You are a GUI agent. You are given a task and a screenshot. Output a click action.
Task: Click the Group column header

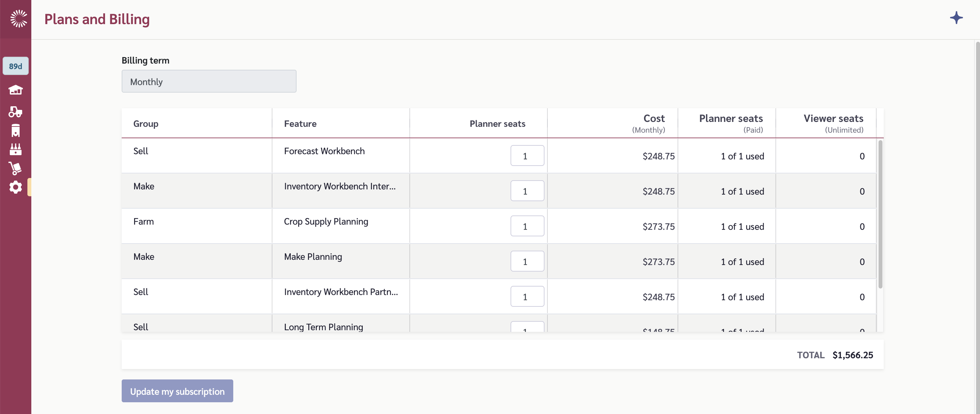pyautogui.click(x=146, y=124)
